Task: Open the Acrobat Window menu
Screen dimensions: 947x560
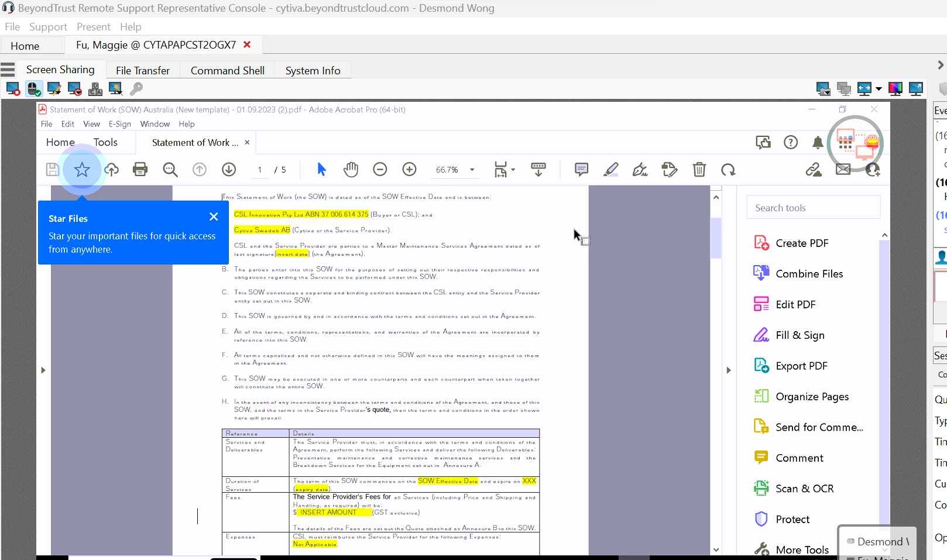Action: 155,124
